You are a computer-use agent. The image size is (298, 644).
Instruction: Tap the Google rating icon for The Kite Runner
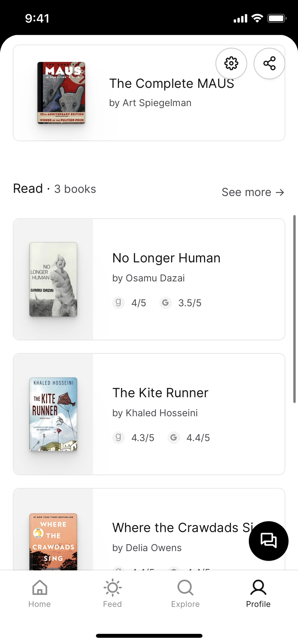click(x=174, y=437)
